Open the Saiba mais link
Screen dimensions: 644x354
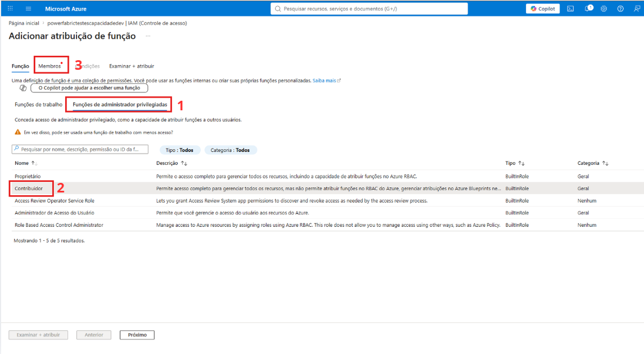(327, 80)
